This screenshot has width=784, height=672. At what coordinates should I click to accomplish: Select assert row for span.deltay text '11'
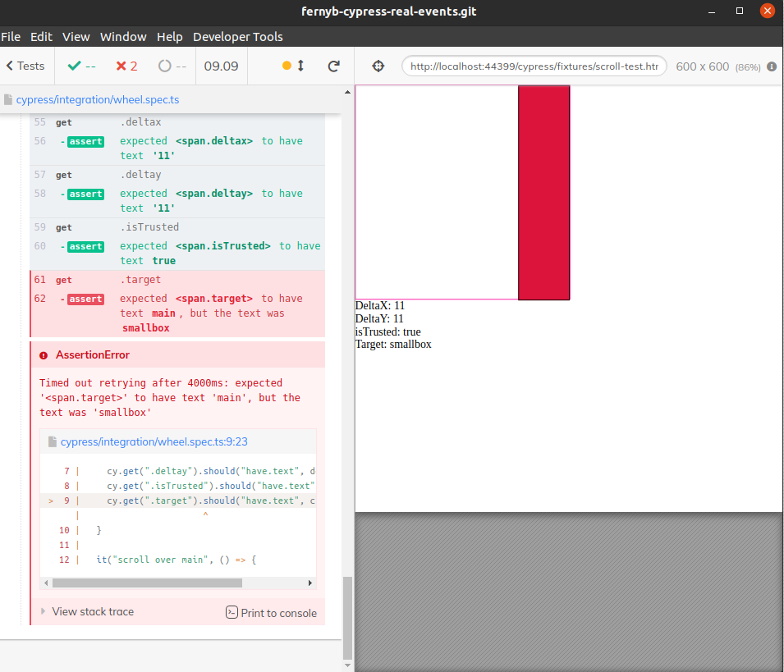177,201
